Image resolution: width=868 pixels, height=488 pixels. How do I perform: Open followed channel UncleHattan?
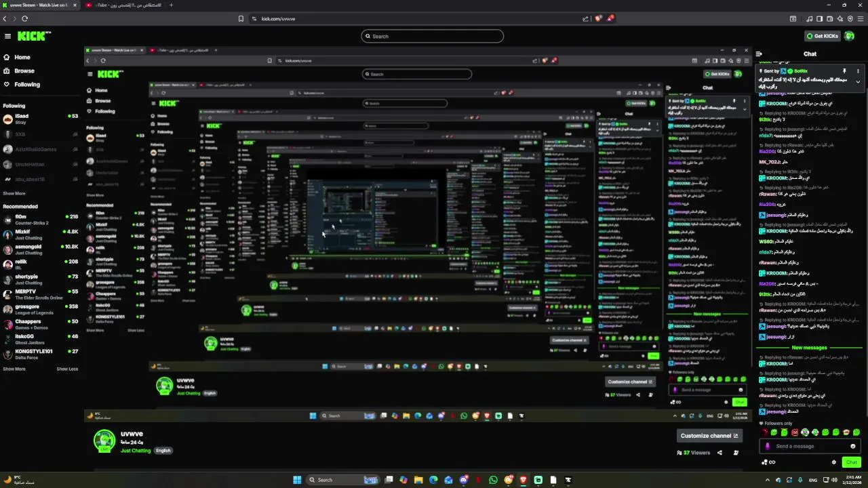(39, 164)
